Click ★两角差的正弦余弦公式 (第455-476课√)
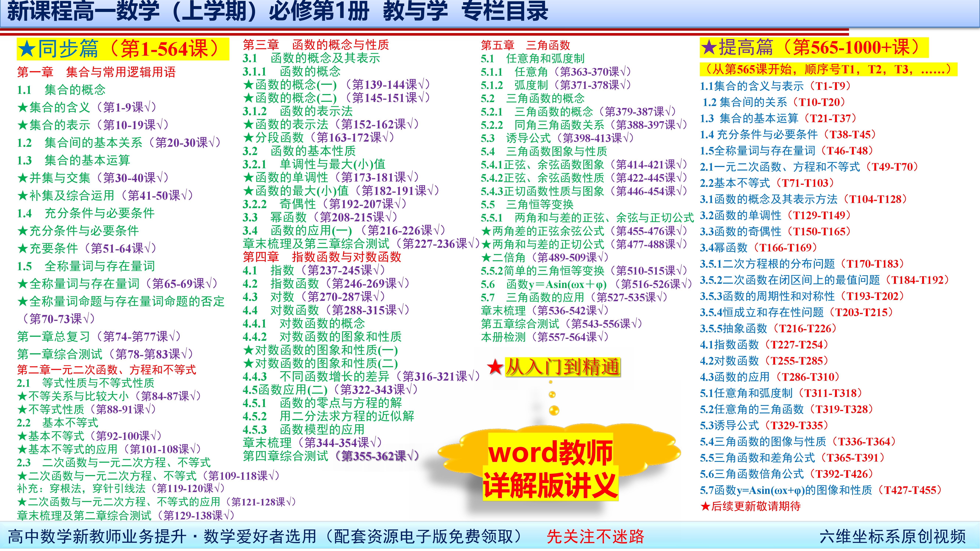Viewport: 980px width, 551px height. click(584, 231)
